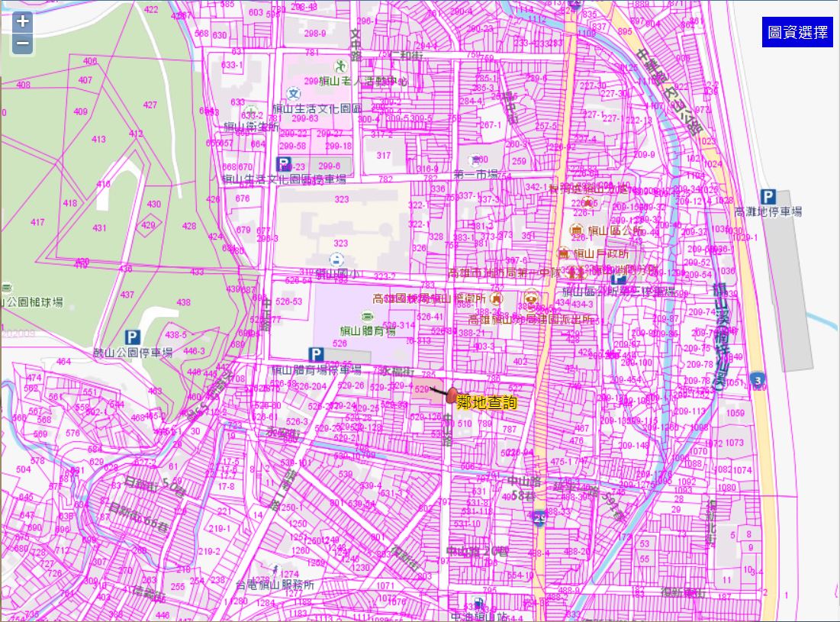Select the Route 3 highway shield
This screenshot has height=622, width=840.
[x=757, y=380]
